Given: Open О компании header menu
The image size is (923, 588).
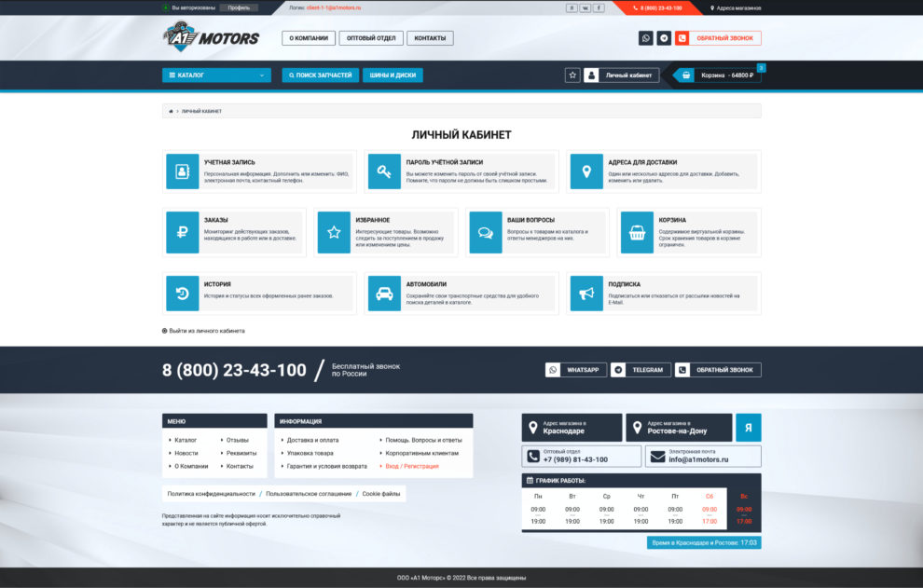Looking at the screenshot, I should click(x=309, y=38).
